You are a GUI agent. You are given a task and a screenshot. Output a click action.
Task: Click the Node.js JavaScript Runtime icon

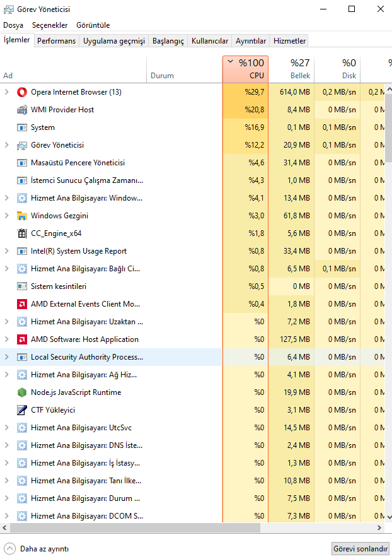point(22,392)
